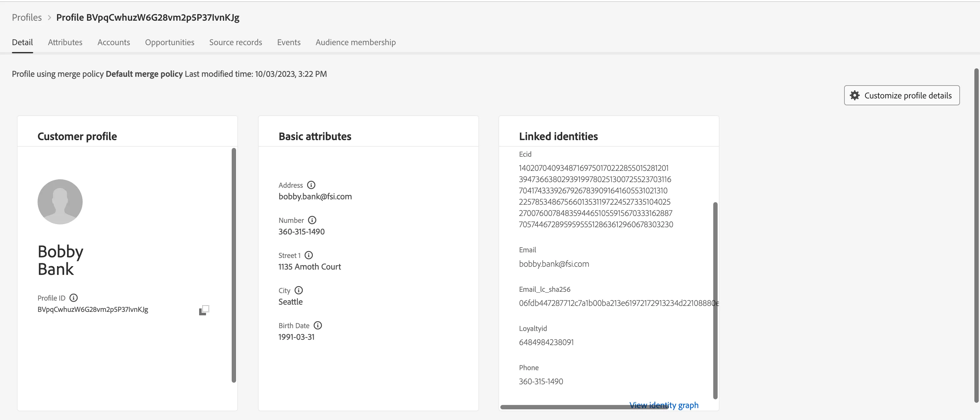Click the Profiles breadcrumb link
980x420 pixels.
[x=27, y=18]
